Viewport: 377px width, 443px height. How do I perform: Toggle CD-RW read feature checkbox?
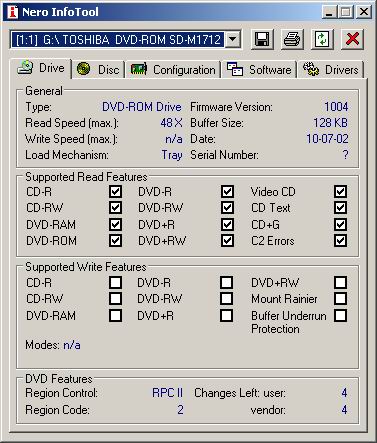(115, 208)
